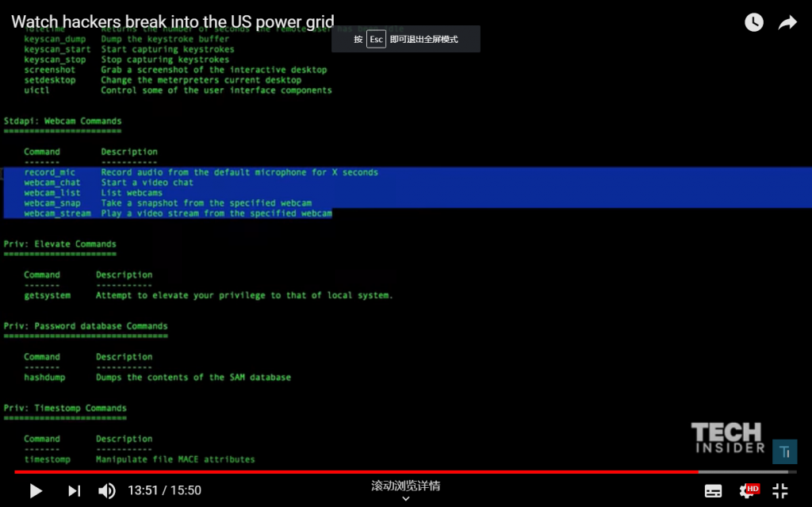Click the 13:51 / 15:50 time display
The width and height of the screenshot is (812, 507).
click(164, 490)
